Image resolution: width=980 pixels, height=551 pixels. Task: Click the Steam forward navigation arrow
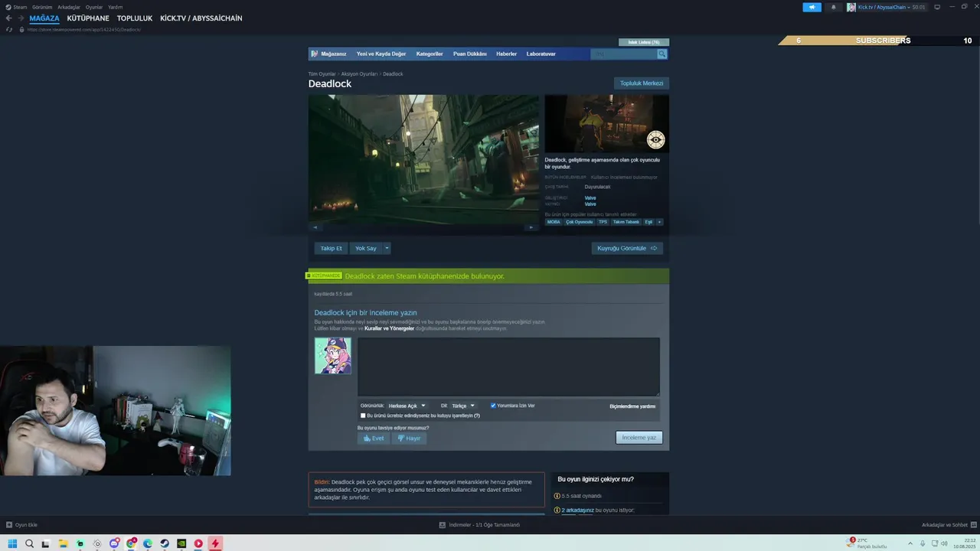[20, 18]
